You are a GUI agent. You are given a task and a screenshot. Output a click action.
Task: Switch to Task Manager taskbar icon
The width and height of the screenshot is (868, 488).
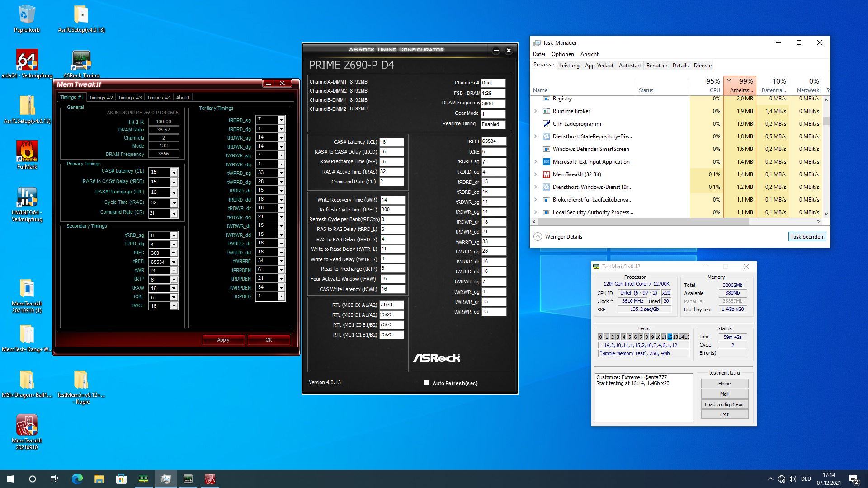click(165, 479)
